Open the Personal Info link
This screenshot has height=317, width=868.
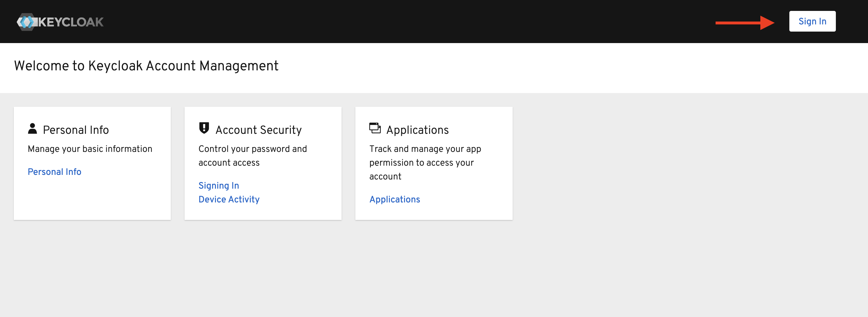(54, 172)
